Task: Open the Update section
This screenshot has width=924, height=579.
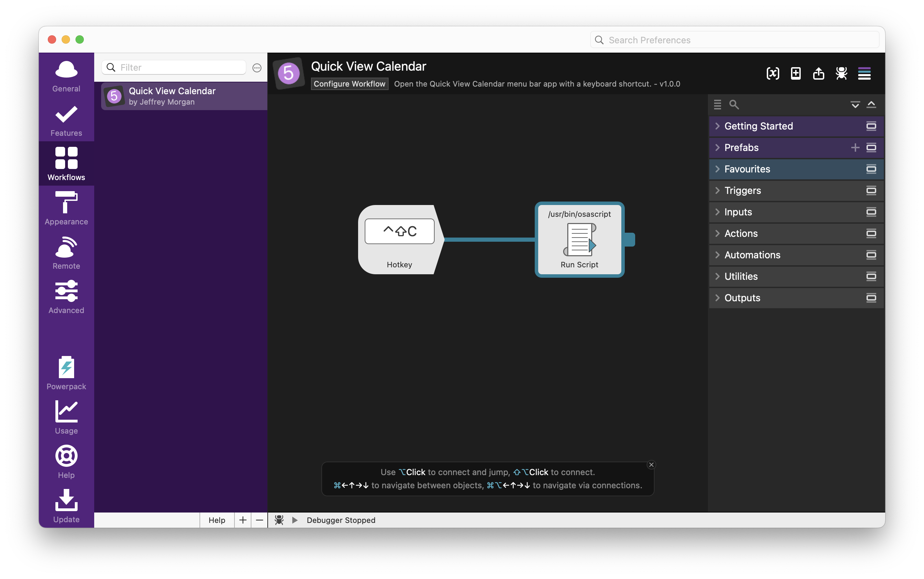Action: (66, 506)
